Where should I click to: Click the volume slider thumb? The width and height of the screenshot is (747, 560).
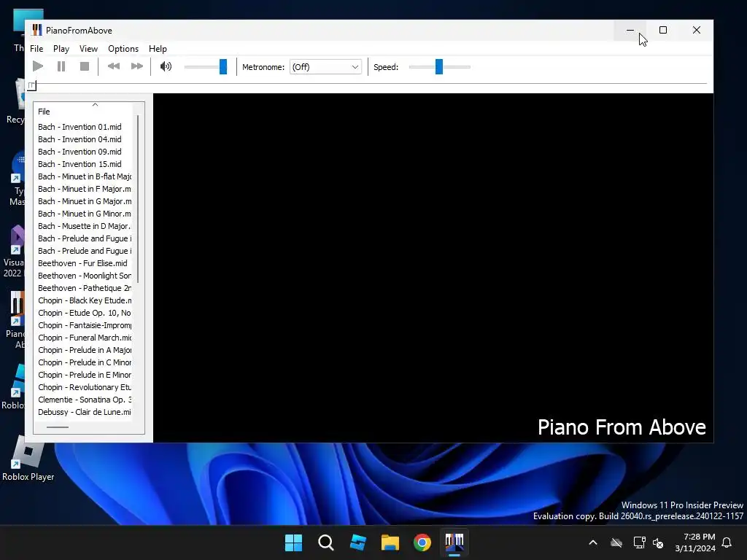tap(223, 66)
